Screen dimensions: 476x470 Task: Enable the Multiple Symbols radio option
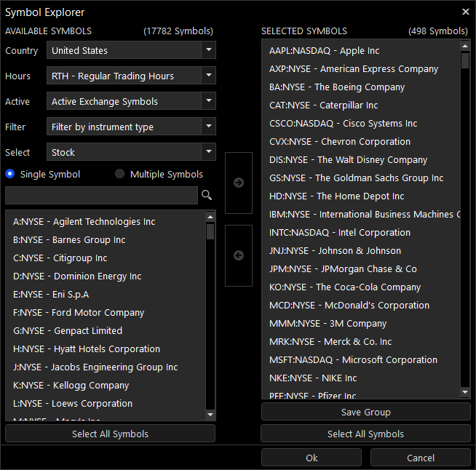120,174
